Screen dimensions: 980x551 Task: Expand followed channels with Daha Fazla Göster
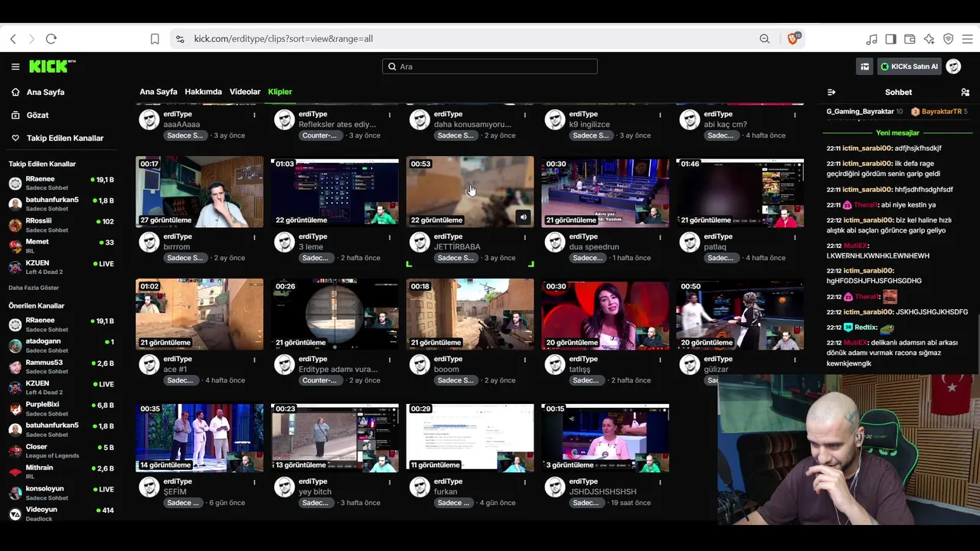pyautogui.click(x=34, y=288)
